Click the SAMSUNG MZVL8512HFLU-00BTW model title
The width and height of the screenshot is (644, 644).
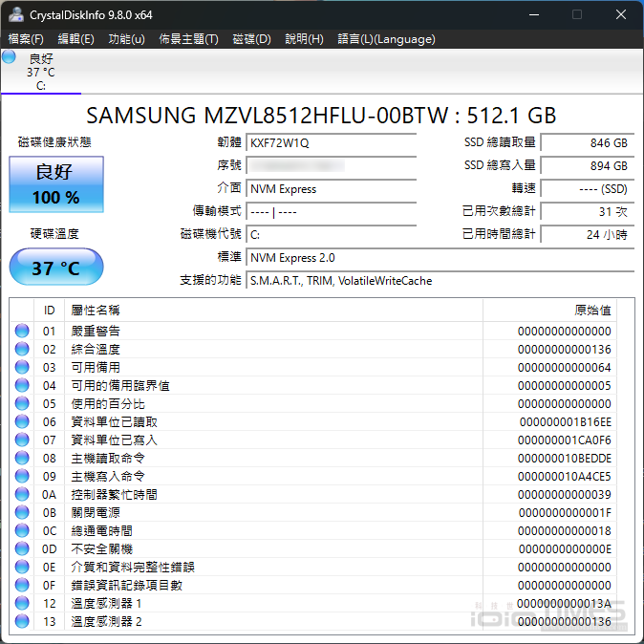tap(321, 116)
